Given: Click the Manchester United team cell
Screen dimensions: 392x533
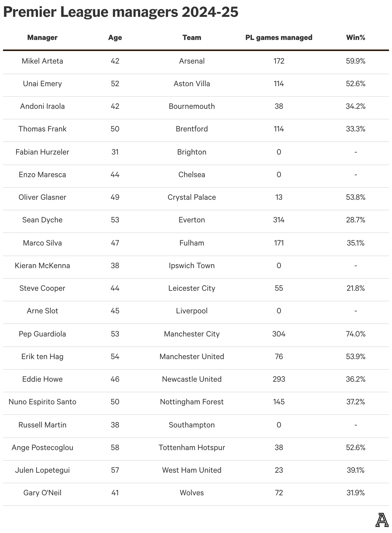Looking at the screenshot, I should click(x=192, y=357).
